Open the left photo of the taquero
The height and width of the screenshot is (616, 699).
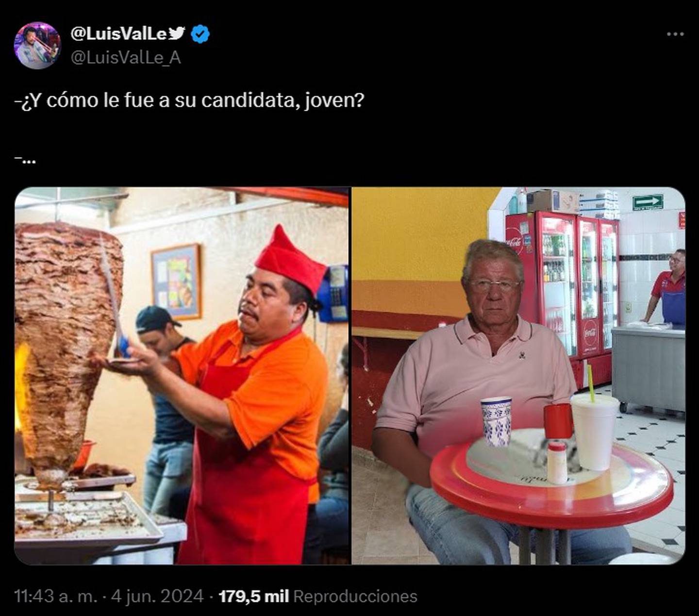click(x=182, y=376)
